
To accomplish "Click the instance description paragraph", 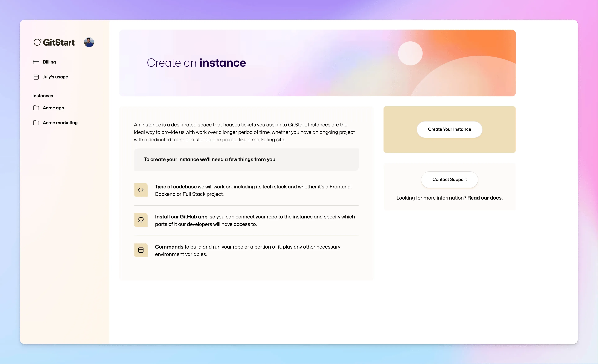I will (x=244, y=132).
